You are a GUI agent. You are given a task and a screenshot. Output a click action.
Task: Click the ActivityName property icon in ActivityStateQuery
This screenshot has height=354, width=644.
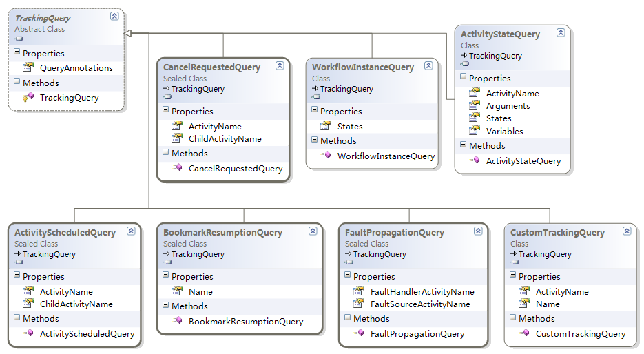point(475,93)
